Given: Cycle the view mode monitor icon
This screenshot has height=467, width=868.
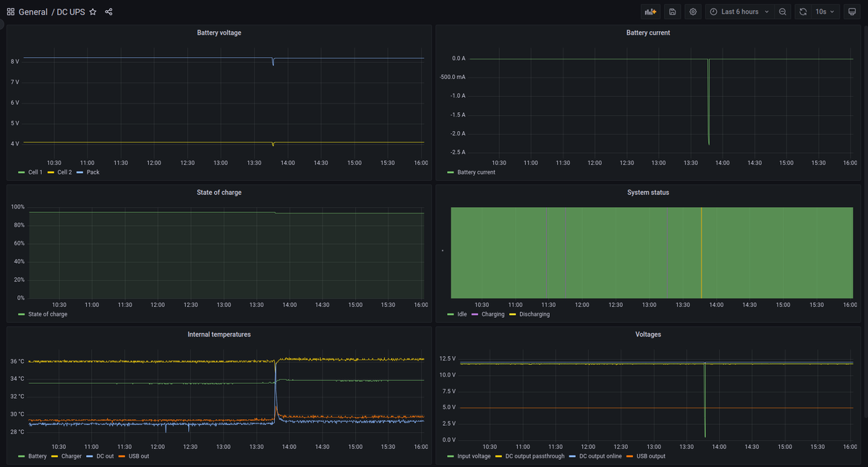Looking at the screenshot, I should 851,12.
